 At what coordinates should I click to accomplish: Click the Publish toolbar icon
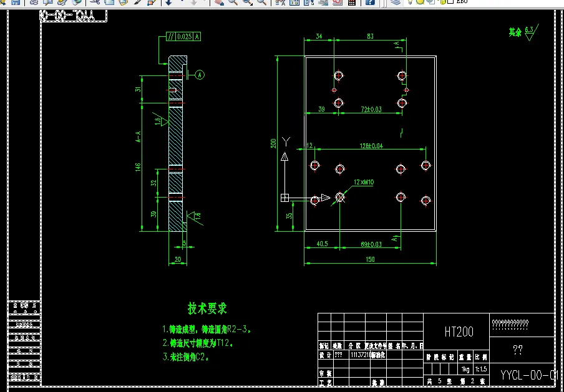62,2
